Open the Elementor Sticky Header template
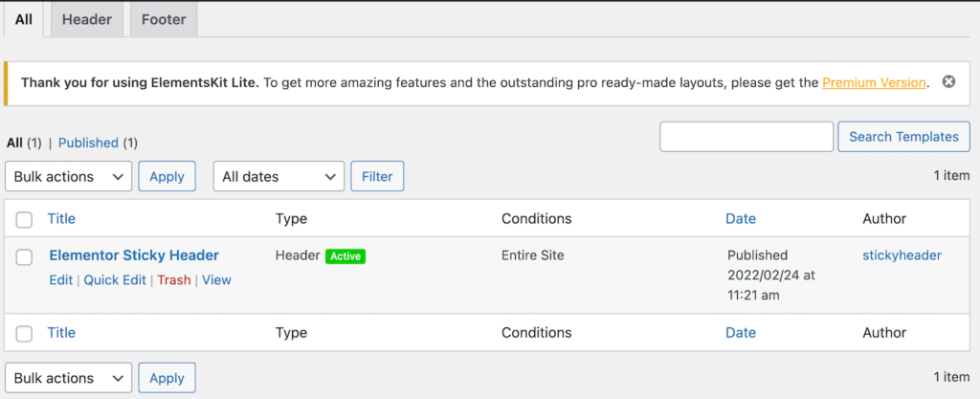Screen dimensions: 980x399 point(134,255)
